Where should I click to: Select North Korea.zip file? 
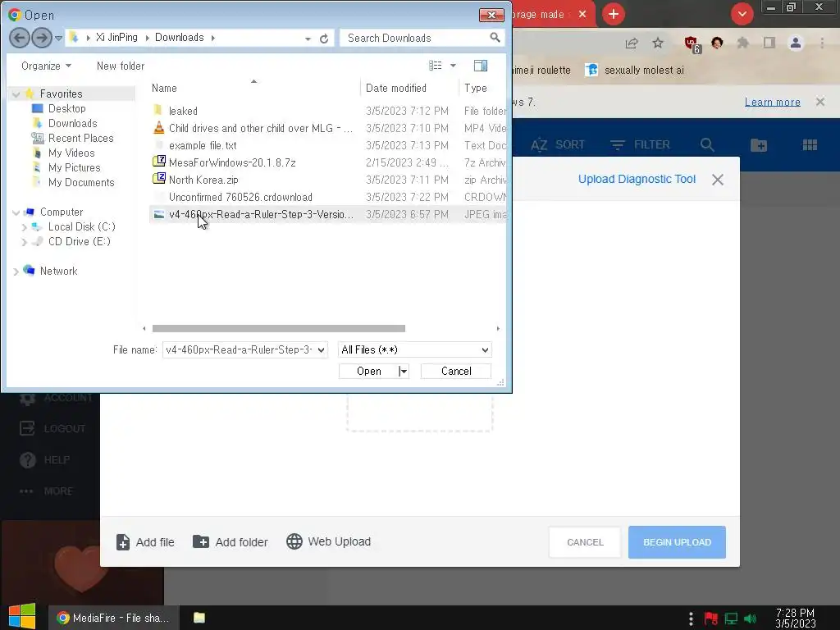point(203,180)
